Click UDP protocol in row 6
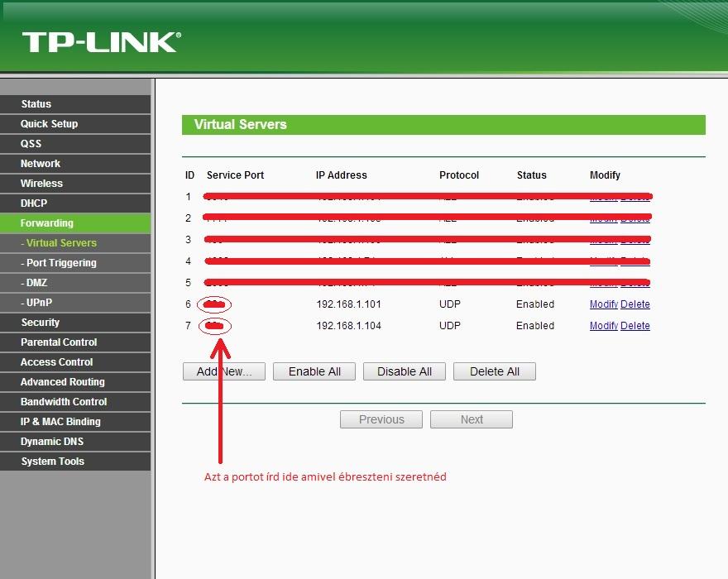This screenshot has width=728, height=579. point(450,304)
